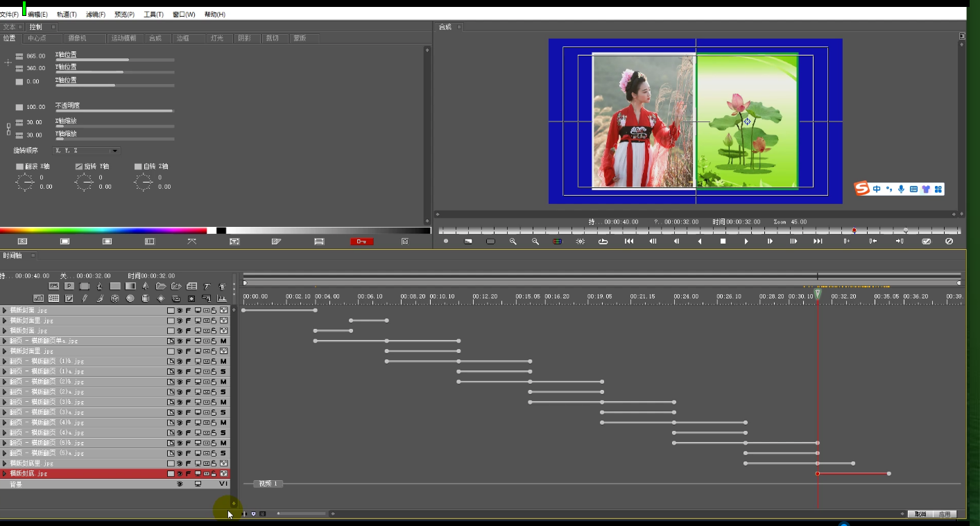Toggle eye on 翻页 - 横版翻页单a.jpg track

point(180,341)
